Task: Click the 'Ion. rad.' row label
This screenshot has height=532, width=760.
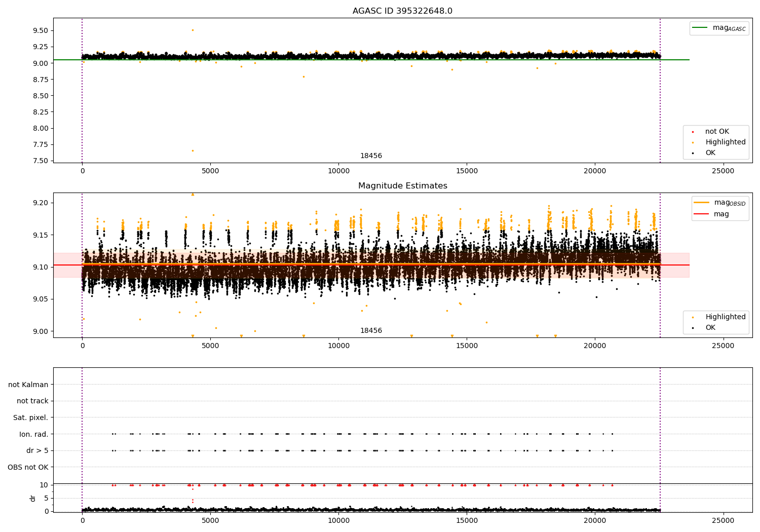Action: click(34, 434)
